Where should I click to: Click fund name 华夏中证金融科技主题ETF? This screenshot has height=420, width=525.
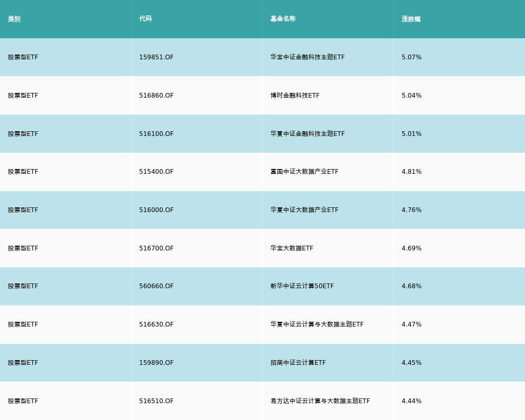pyautogui.click(x=307, y=134)
